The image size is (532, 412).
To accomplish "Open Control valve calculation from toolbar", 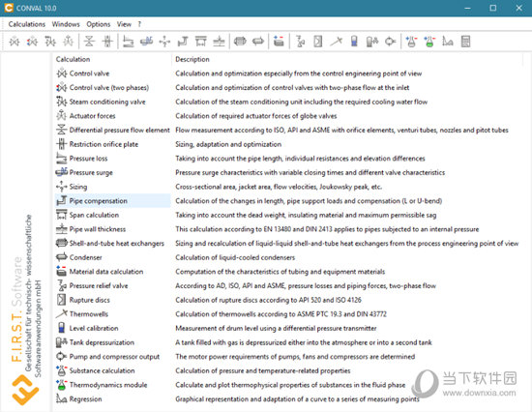I will [x=15, y=42].
